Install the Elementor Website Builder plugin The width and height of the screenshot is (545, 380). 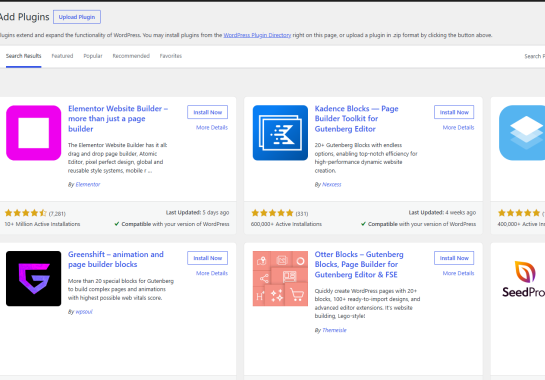point(208,112)
